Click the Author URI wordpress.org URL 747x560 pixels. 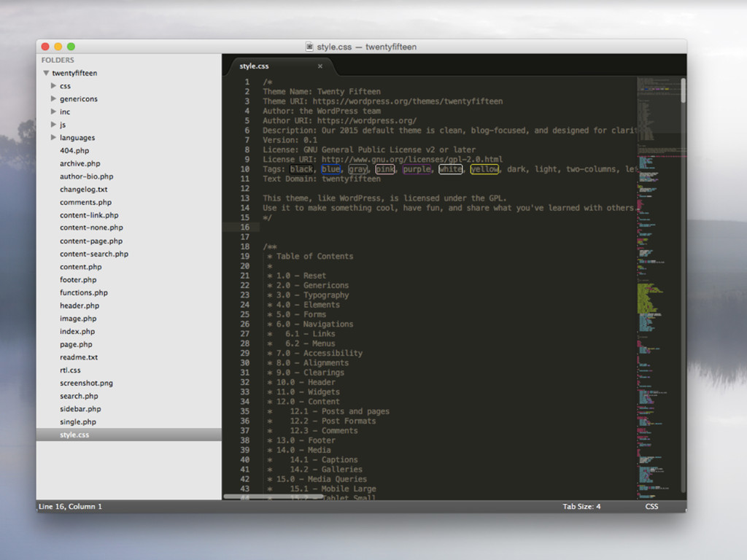click(x=367, y=120)
